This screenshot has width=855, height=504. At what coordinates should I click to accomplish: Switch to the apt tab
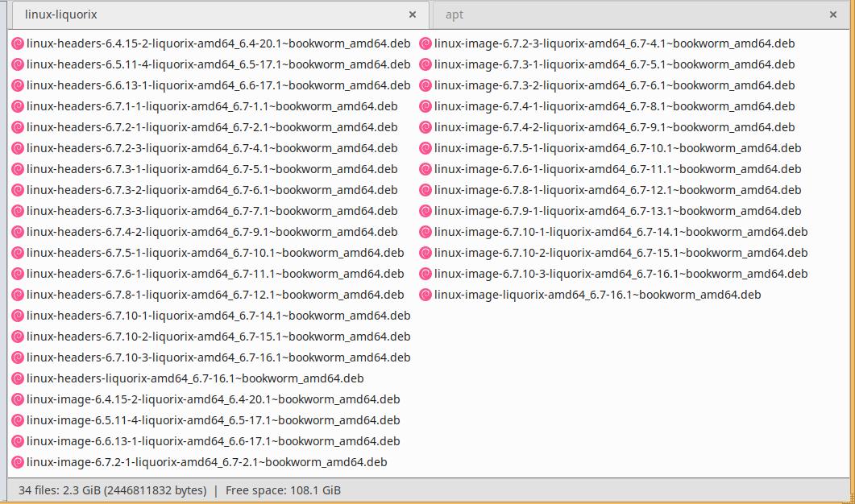(x=641, y=15)
